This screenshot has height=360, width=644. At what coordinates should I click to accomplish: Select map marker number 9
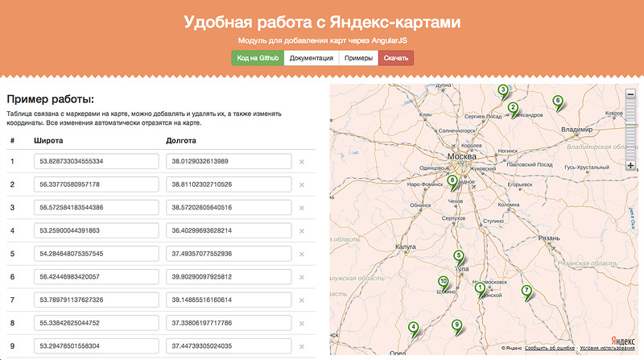click(456, 327)
